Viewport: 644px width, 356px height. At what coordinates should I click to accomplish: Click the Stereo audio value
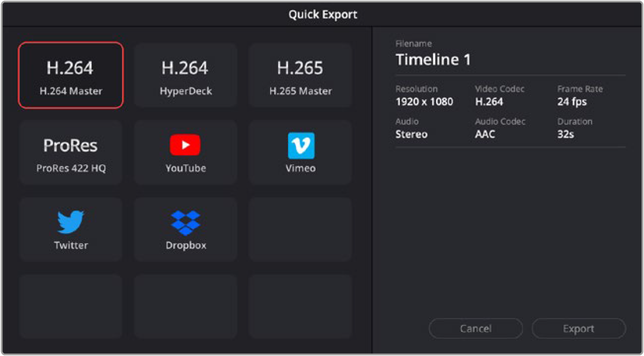pos(411,134)
